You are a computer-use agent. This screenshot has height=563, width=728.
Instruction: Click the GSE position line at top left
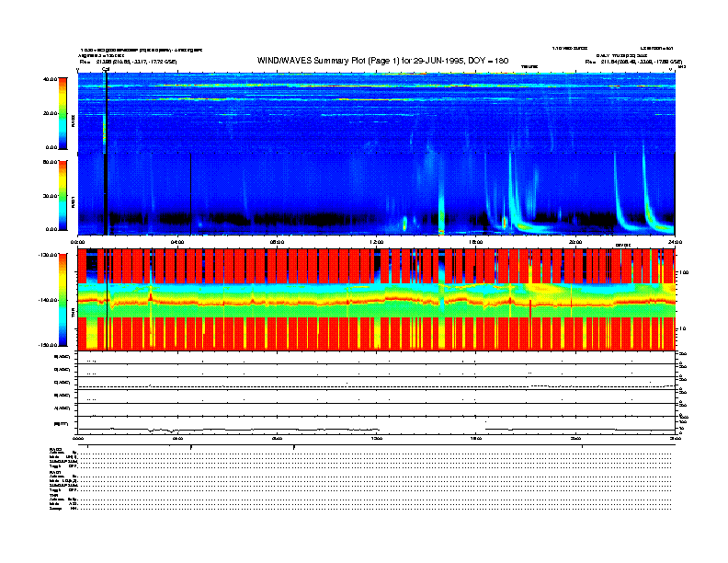click(x=128, y=62)
